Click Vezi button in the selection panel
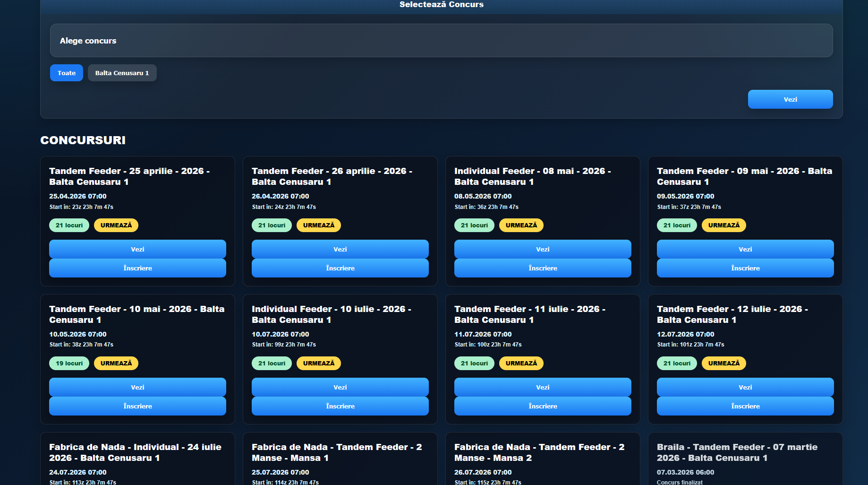The width and height of the screenshot is (868, 485). tap(790, 99)
